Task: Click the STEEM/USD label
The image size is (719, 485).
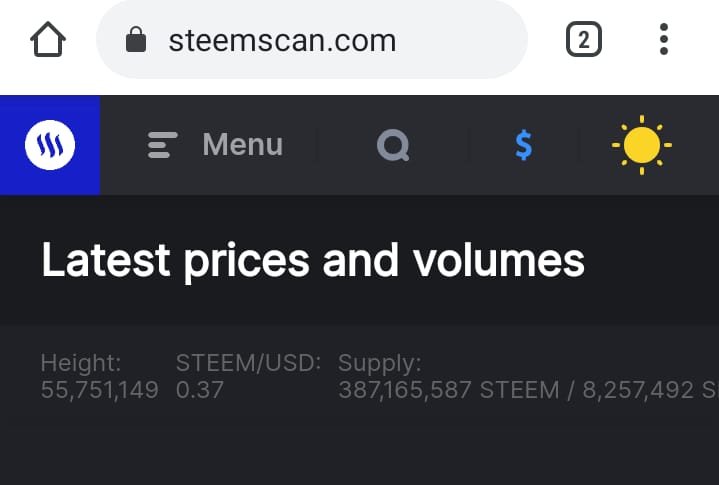Action: point(248,363)
